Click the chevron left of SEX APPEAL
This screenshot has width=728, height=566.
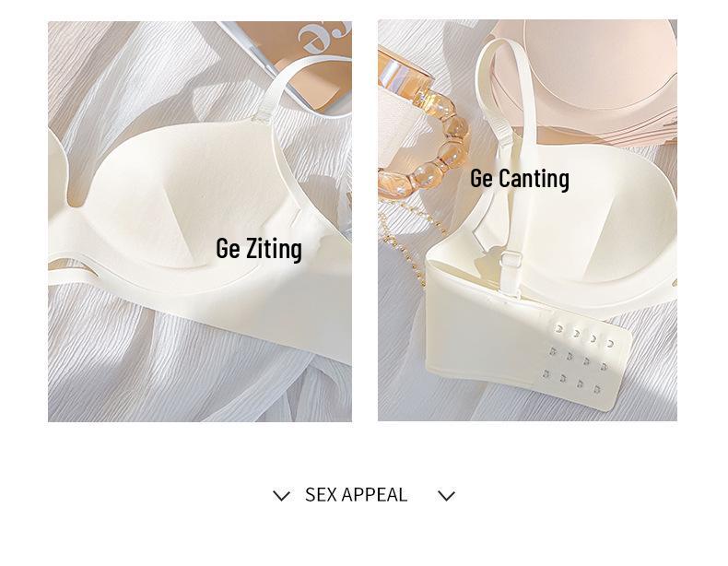pyautogui.click(x=281, y=496)
